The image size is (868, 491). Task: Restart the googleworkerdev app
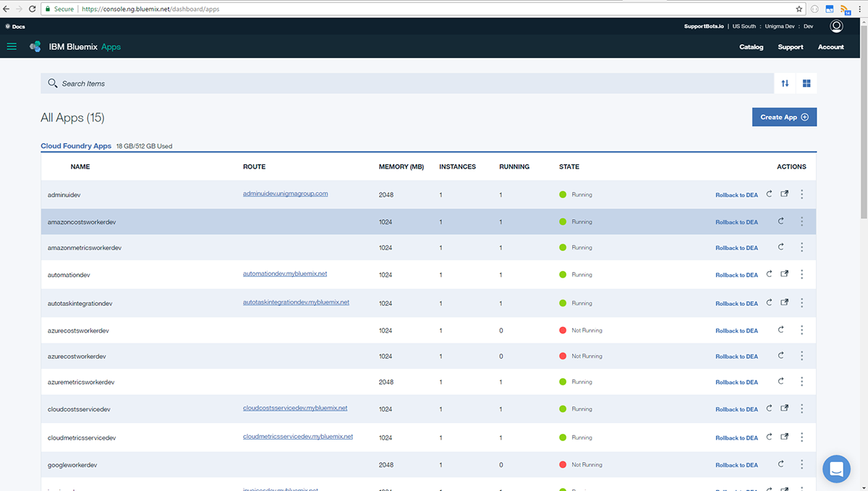(780, 464)
